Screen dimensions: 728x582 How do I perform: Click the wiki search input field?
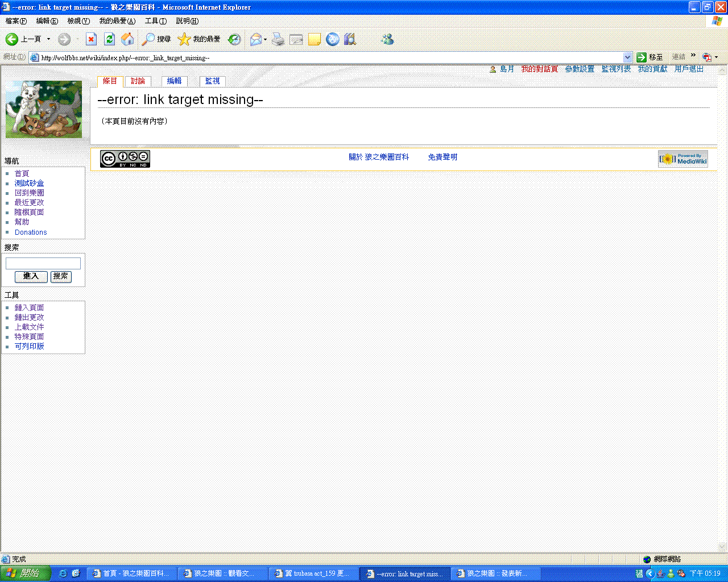pyautogui.click(x=43, y=263)
